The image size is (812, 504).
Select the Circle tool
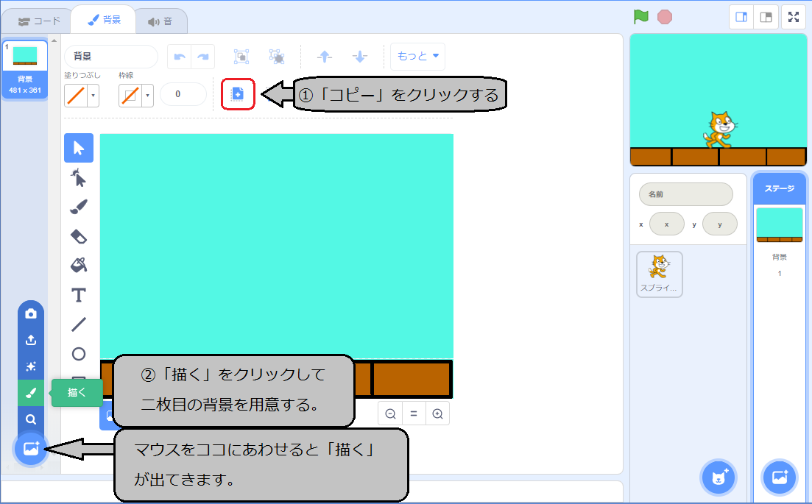coord(79,354)
